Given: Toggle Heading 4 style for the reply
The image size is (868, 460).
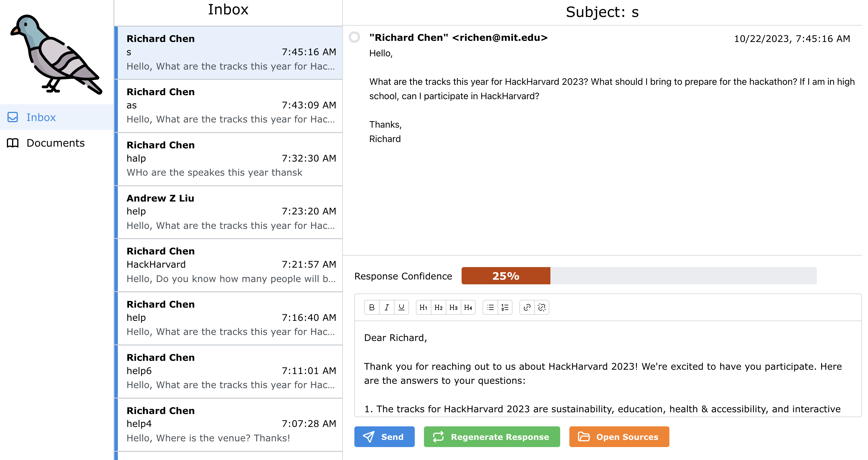Looking at the screenshot, I should coord(468,307).
